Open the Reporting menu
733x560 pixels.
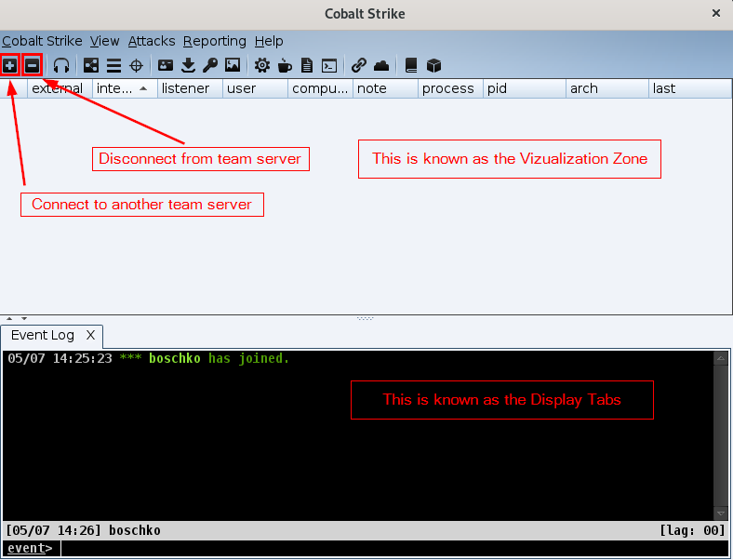click(x=215, y=41)
